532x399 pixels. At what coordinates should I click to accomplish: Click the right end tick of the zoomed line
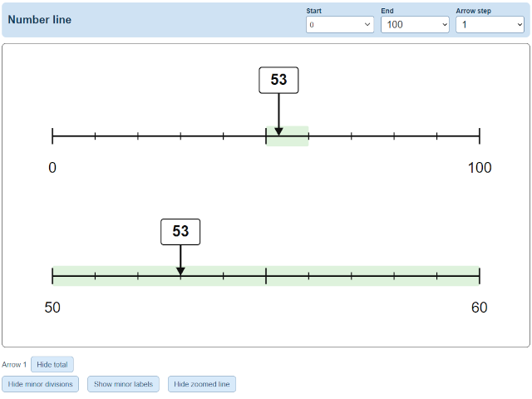point(480,276)
